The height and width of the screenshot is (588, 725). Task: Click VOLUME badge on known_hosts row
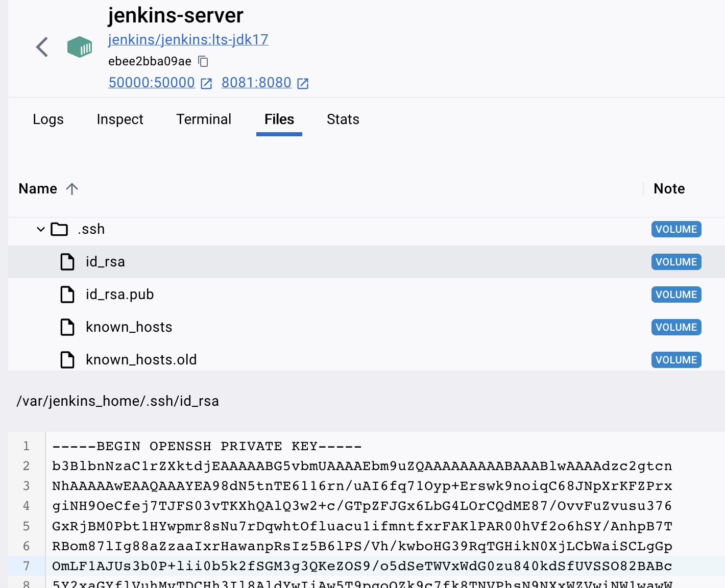(676, 327)
